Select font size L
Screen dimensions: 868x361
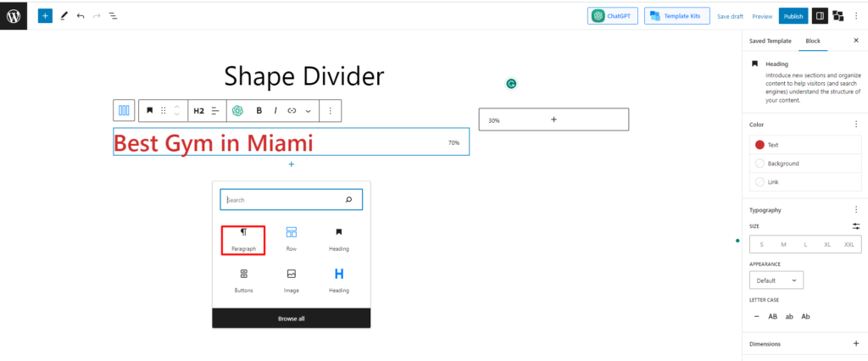pos(805,244)
